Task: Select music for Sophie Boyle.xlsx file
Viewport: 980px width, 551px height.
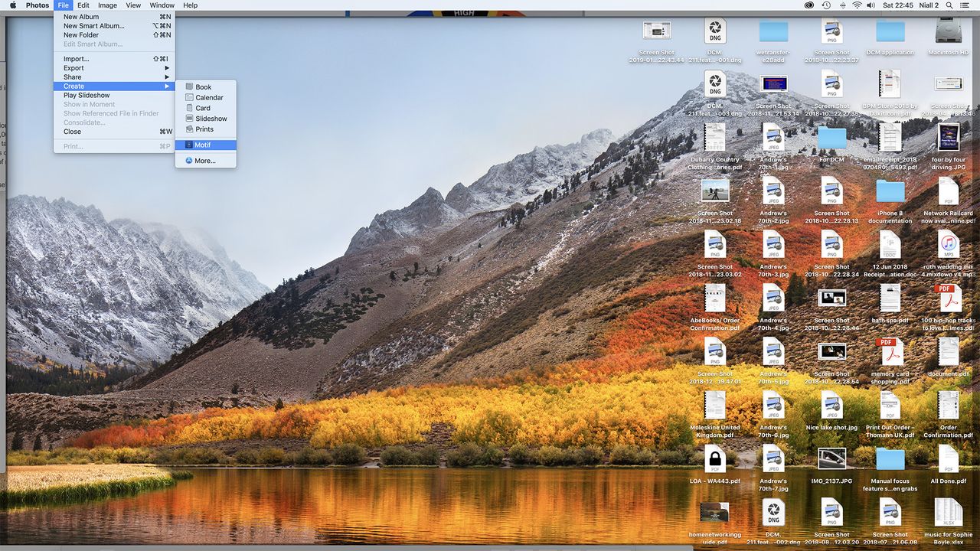Action: [948, 512]
